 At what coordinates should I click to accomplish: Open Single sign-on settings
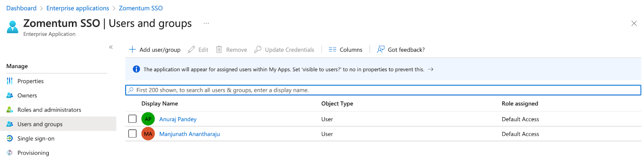[x=36, y=138]
